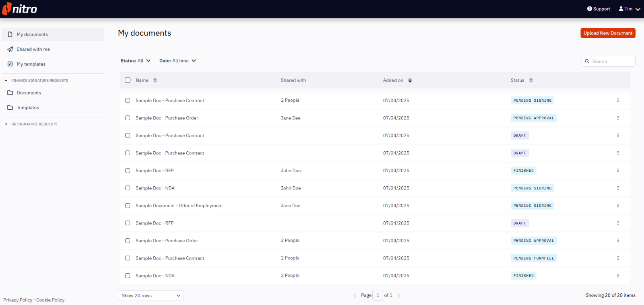Sort by Added on column arrows

coord(410,80)
